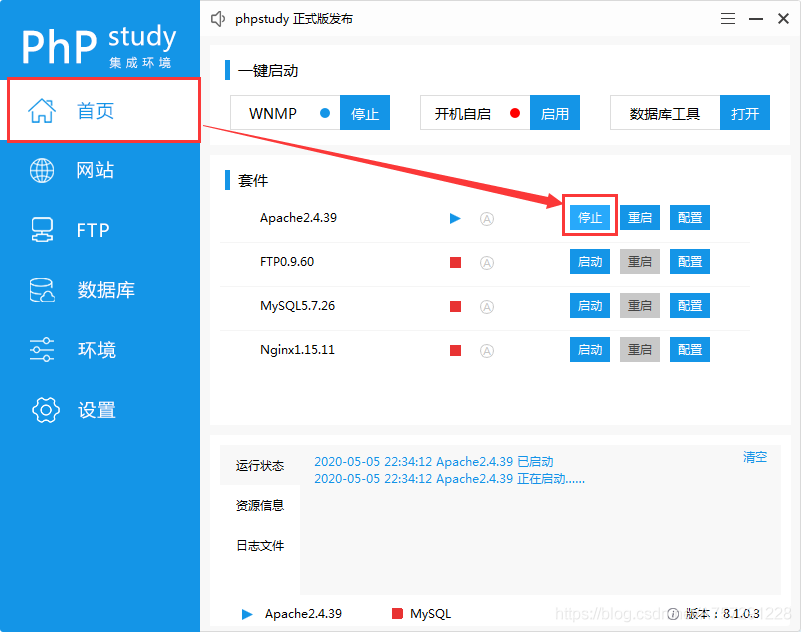Open the 数据库 database section

pos(106,290)
